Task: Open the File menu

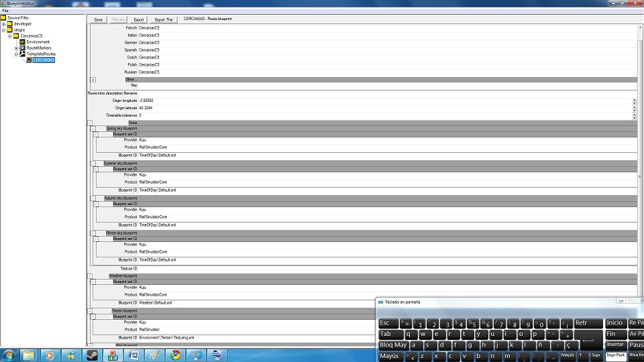Action: pyautogui.click(x=5, y=11)
